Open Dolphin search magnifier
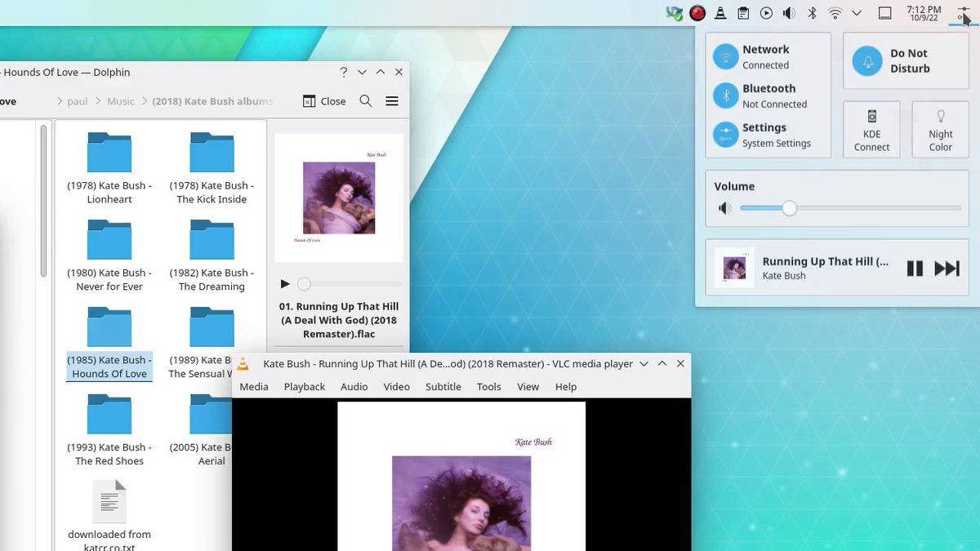The image size is (980, 551). [366, 101]
